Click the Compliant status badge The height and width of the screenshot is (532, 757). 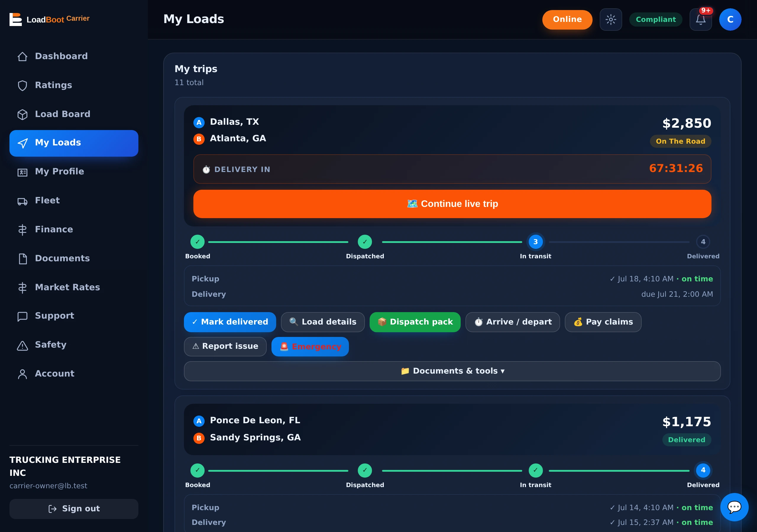coord(656,20)
